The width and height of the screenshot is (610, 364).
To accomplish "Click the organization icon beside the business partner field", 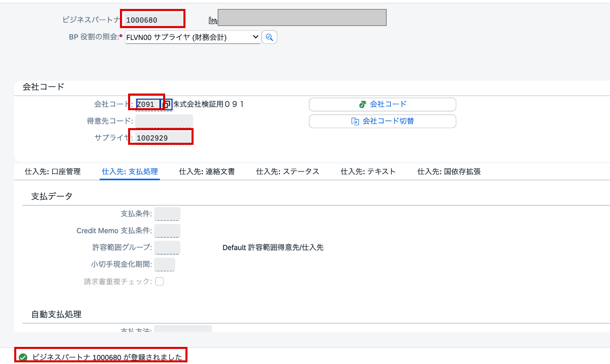I will pyautogui.click(x=213, y=20).
